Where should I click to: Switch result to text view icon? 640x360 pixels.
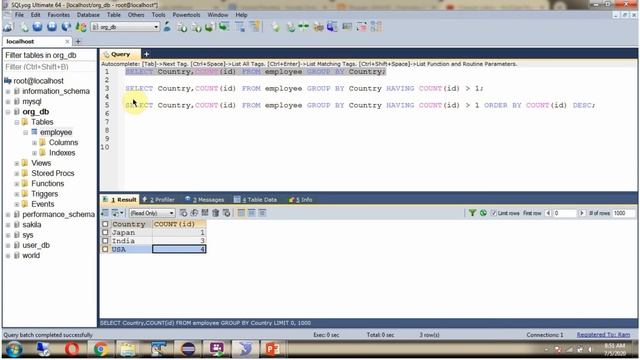pyautogui.click(x=262, y=213)
